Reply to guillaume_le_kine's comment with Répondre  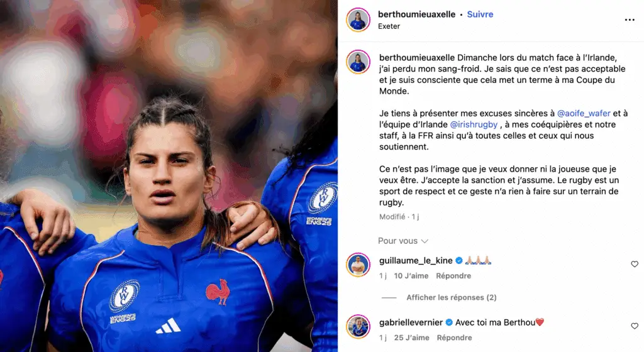pyautogui.click(x=453, y=276)
